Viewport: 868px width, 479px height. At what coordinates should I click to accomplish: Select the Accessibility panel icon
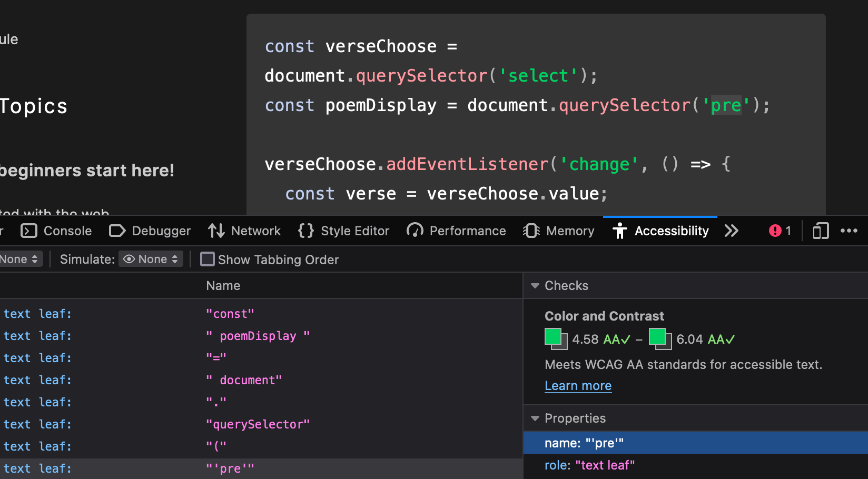tap(620, 231)
